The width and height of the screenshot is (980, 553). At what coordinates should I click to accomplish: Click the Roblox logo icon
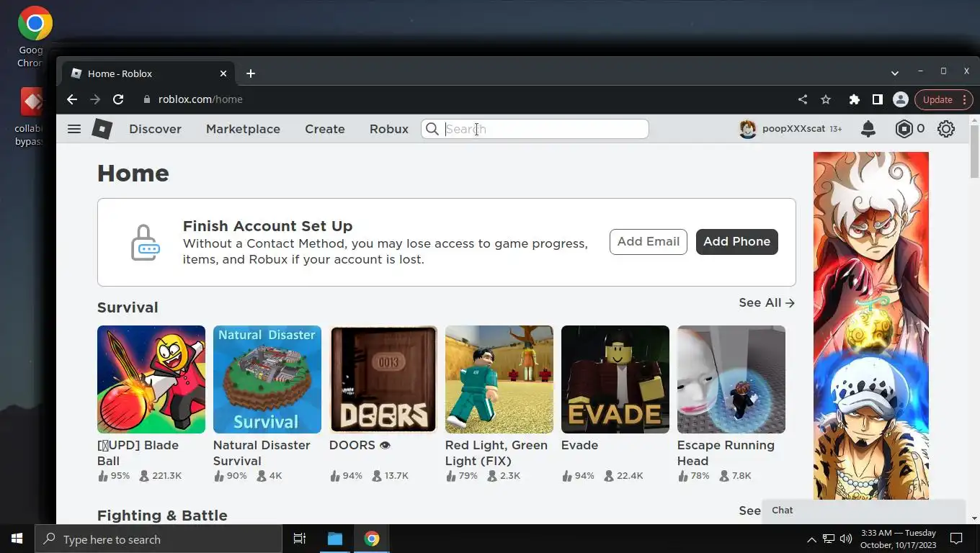click(102, 129)
